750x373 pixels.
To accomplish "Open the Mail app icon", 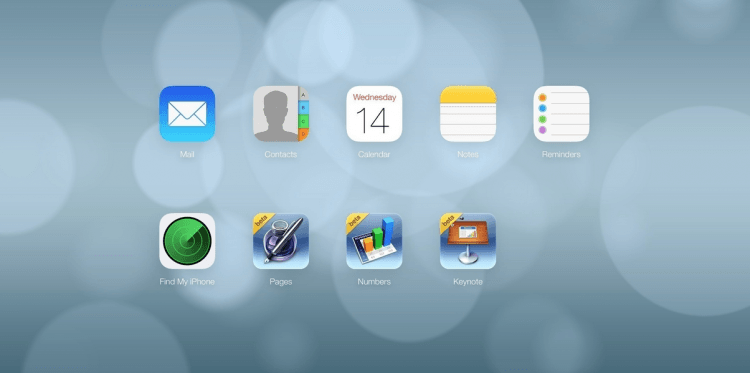I will click(187, 114).
